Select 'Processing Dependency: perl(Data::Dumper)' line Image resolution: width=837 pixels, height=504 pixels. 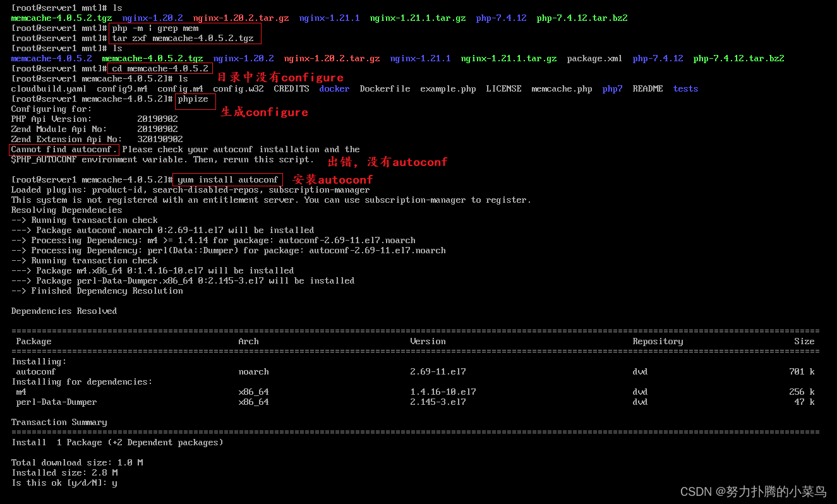point(228,251)
